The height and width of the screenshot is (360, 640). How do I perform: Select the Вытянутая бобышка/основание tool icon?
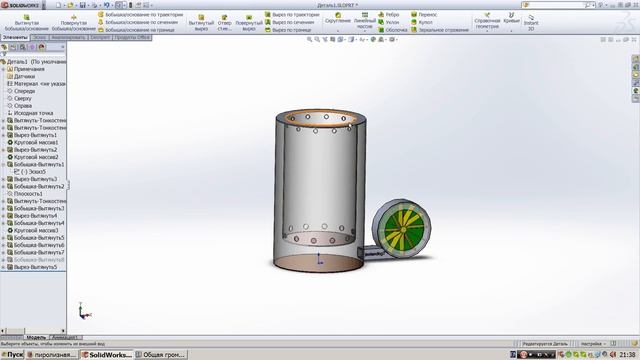click(27, 18)
